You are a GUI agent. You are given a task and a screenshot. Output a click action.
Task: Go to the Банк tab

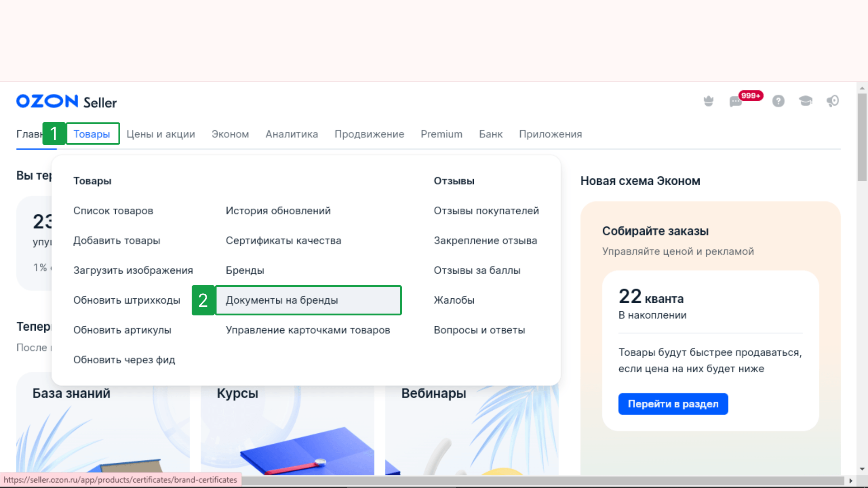[x=491, y=134]
